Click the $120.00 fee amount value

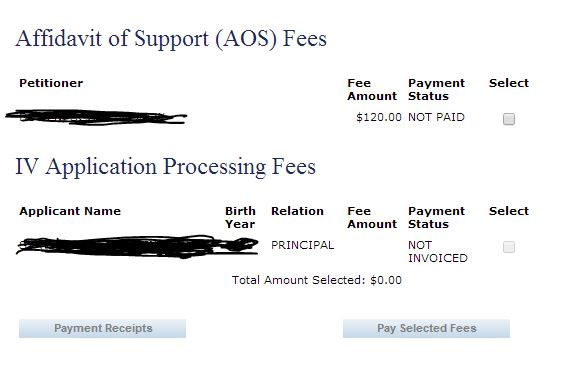point(379,117)
